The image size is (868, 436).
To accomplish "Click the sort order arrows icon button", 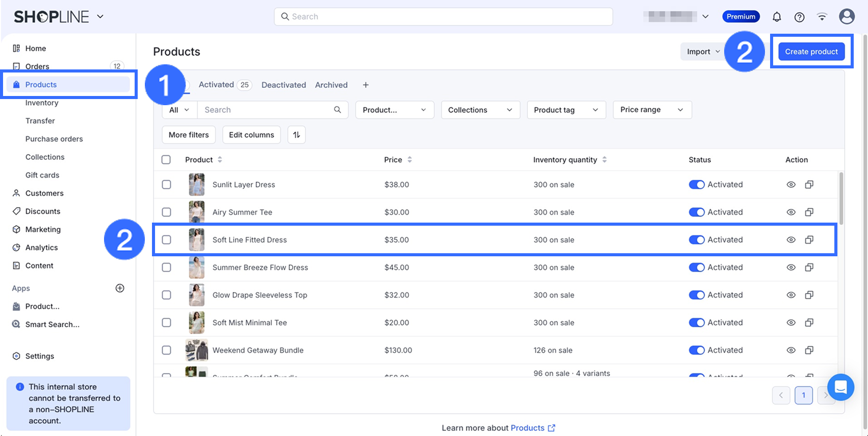I will 296,135.
